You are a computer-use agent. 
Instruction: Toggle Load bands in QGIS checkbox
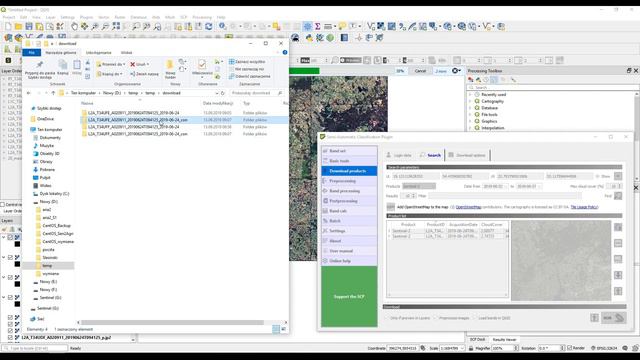475,318
